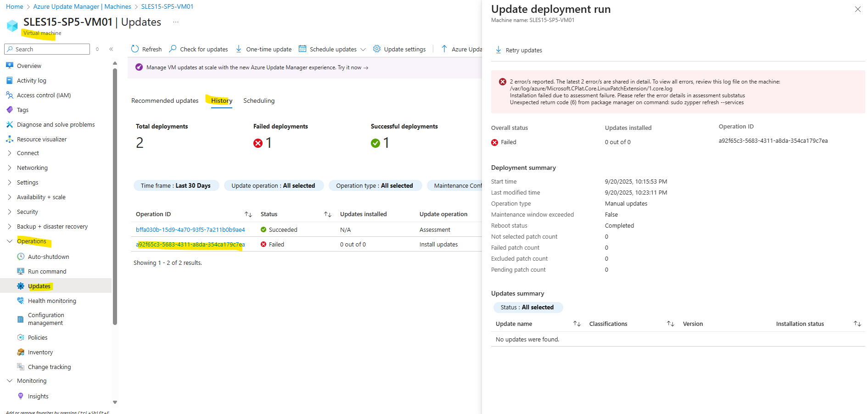Viewport: 868px width, 414px height.
Task: Open the Activity log sidebar item
Action: pos(31,80)
